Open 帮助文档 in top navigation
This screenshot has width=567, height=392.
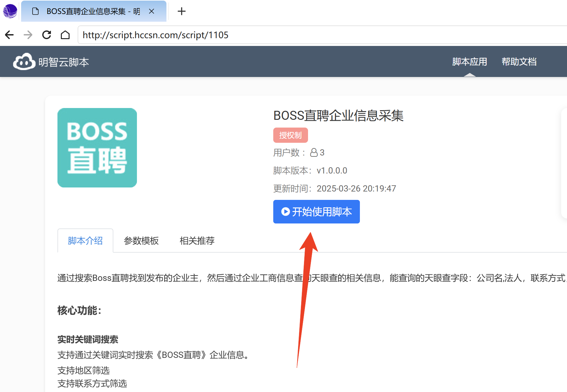pyautogui.click(x=519, y=62)
